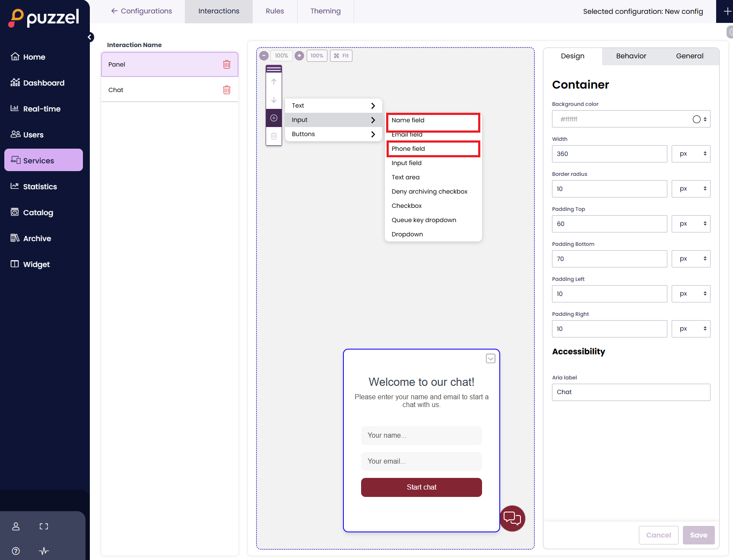The height and width of the screenshot is (560, 733).
Task: Expand the Buttons submenu
Action: 333,134
